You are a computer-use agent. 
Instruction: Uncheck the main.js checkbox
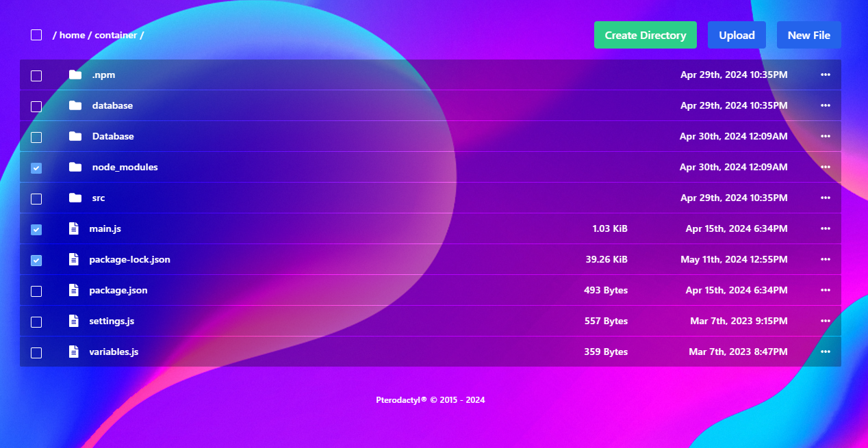point(36,230)
